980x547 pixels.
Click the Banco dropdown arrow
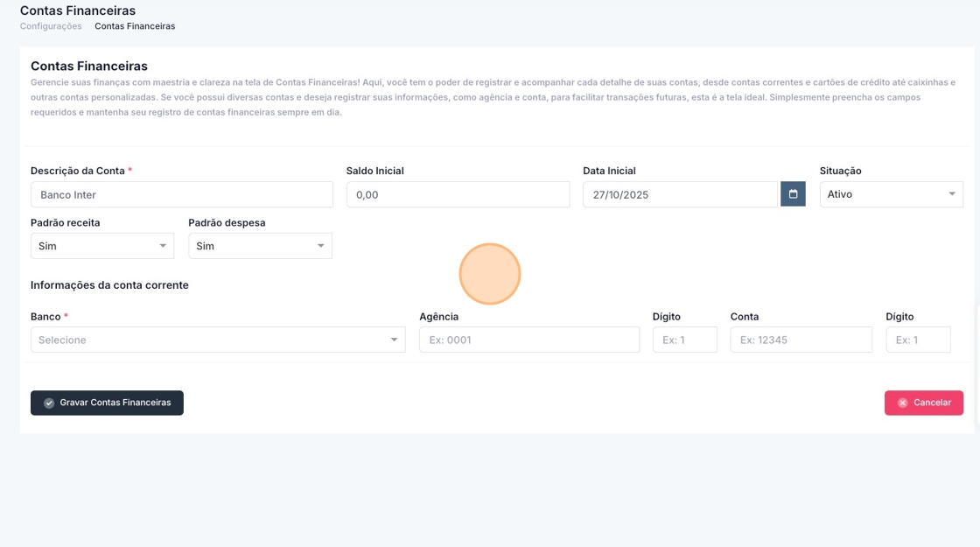(394, 340)
